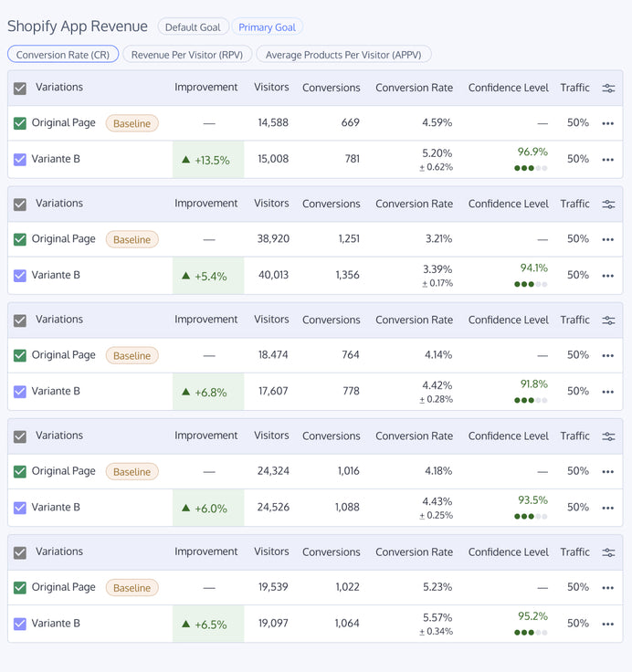The image size is (632, 672).
Task: Click the Default Goal button
Action: 192,27
